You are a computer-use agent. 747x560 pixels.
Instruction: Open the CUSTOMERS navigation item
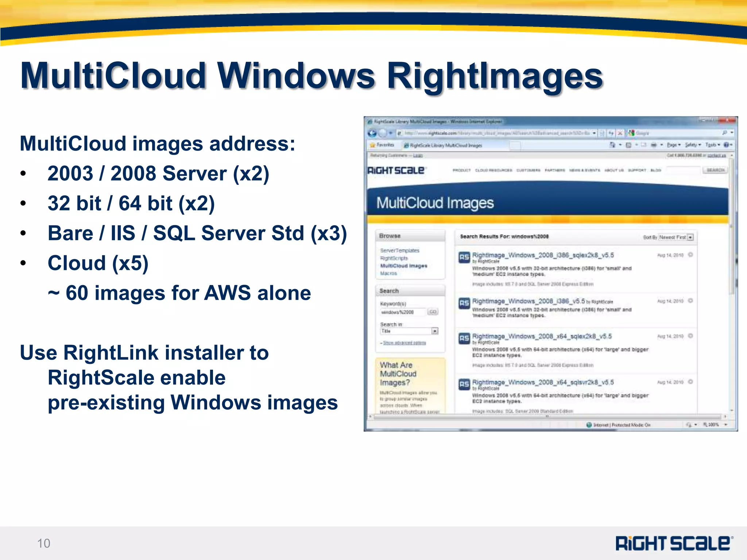[x=528, y=170]
